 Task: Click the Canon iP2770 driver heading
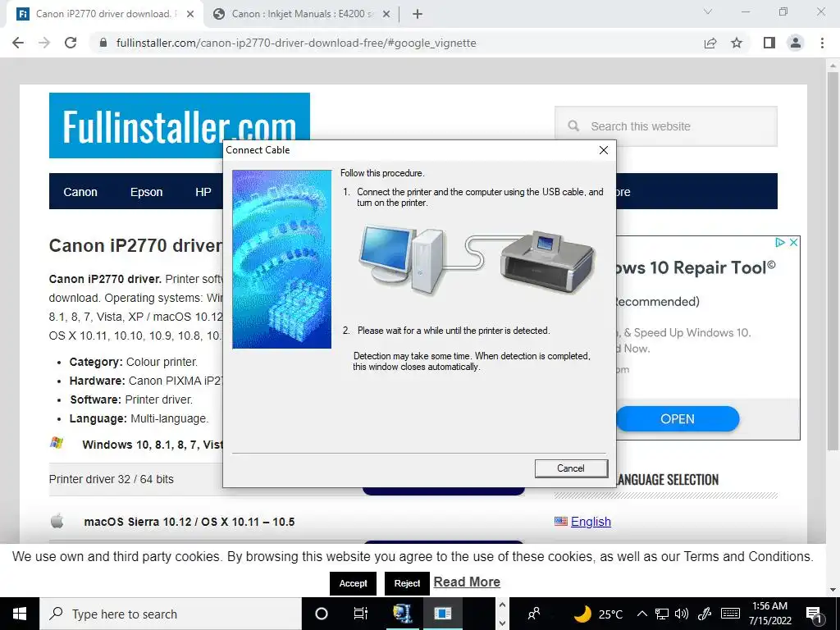135,245
